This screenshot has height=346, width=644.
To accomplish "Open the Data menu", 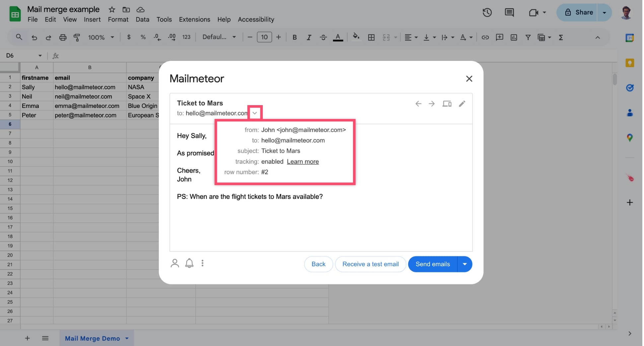I will [142, 20].
